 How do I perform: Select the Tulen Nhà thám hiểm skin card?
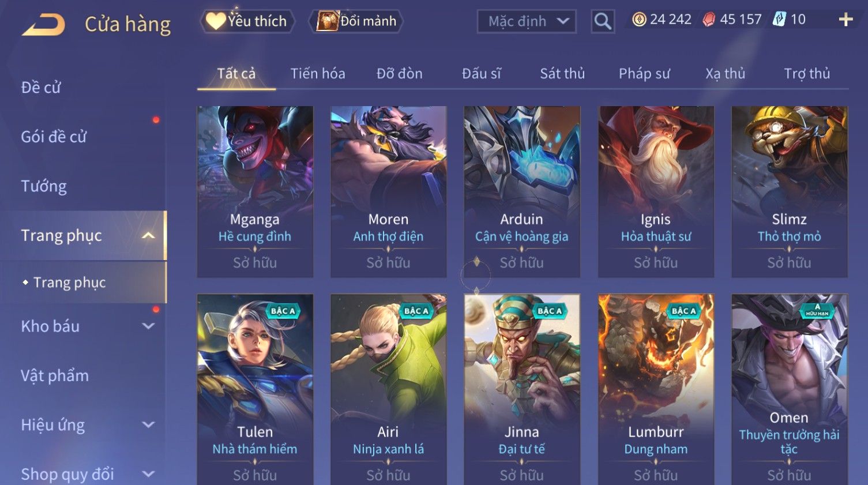(255, 389)
